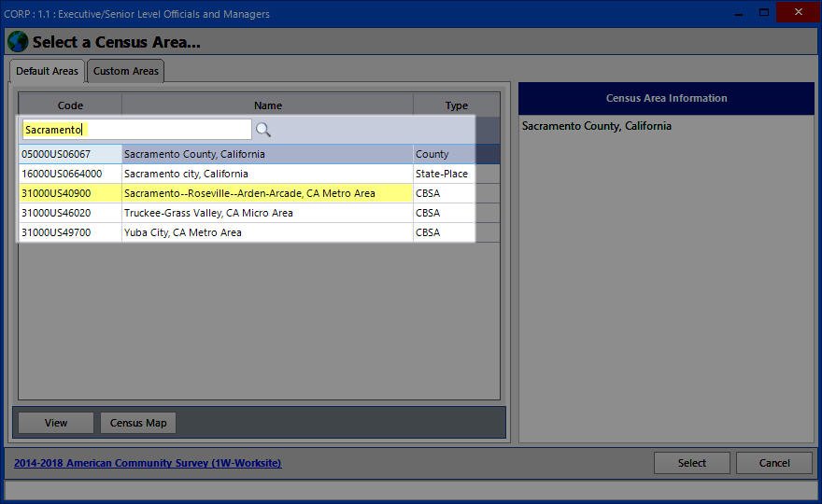This screenshot has width=822, height=504.
Task: Click the View button
Action: coord(56,423)
